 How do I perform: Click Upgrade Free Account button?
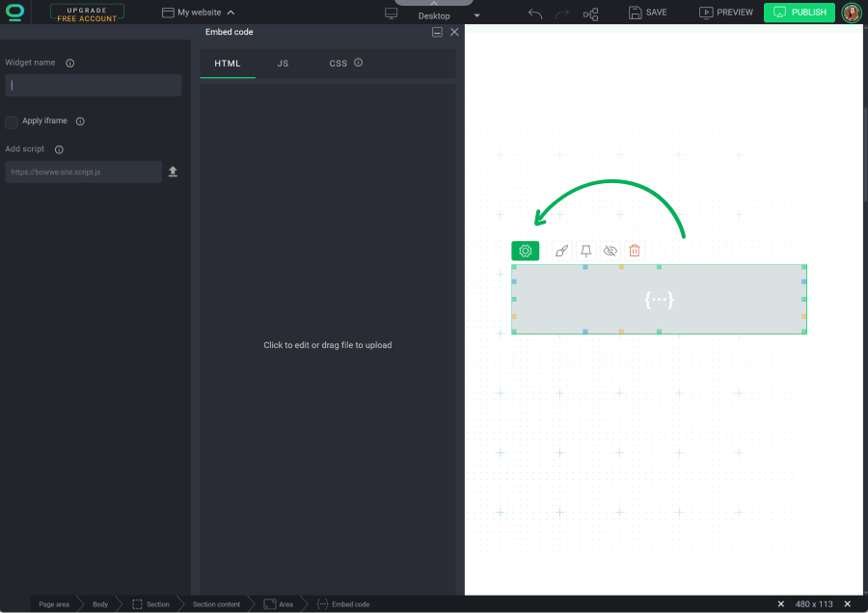tap(87, 13)
